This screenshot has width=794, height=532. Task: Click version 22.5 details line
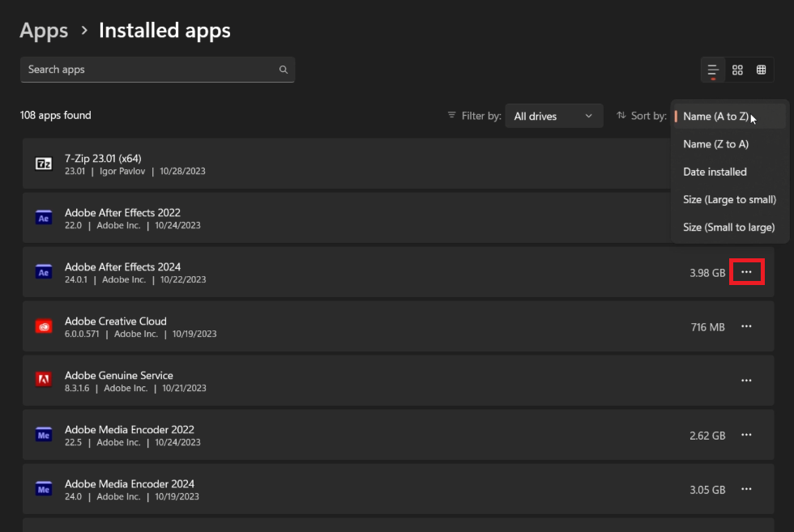[x=133, y=442]
